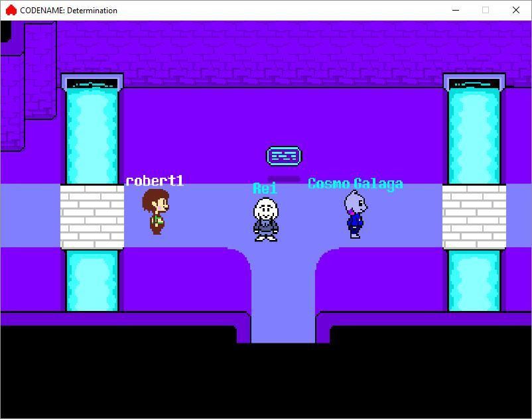Click the "Rei" name label

pos(265,188)
